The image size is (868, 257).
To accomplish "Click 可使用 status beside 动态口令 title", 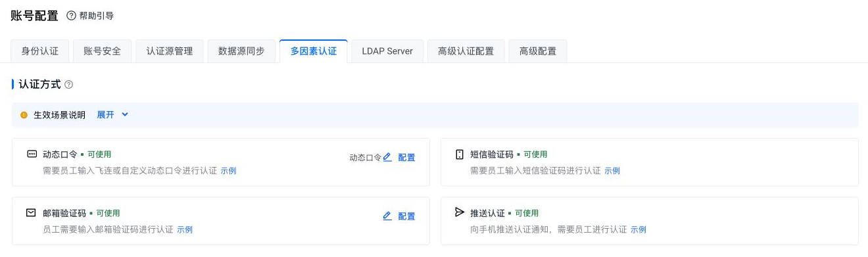I will [x=99, y=154].
